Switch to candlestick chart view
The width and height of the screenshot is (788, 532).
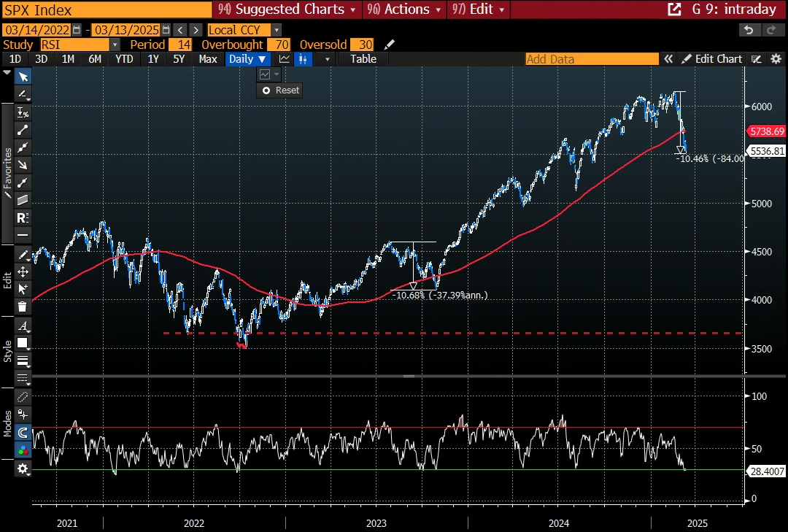click(x=303, y=59)
